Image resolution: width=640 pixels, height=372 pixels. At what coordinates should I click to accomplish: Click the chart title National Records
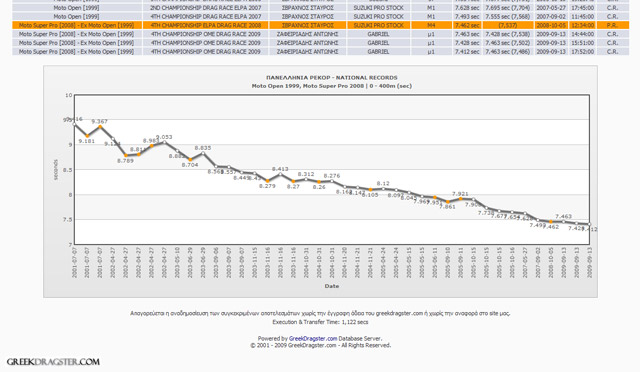click(x=331, y=78)
